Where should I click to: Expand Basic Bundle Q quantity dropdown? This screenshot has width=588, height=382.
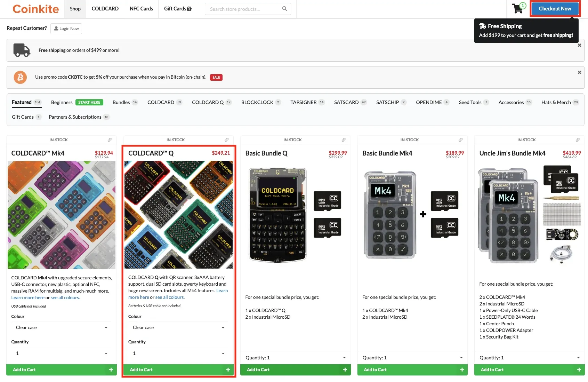click(x=296, y=358)
